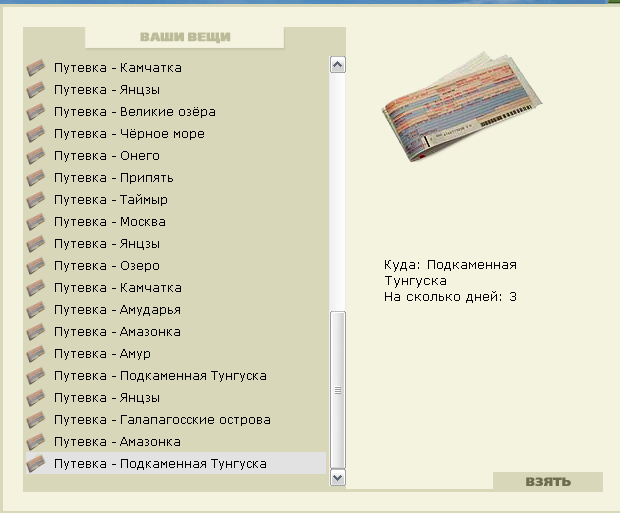620x513 pixels.
Task: Click the highlighted Путевка - Подкаменная Тунгуска row
Action: 176,464
